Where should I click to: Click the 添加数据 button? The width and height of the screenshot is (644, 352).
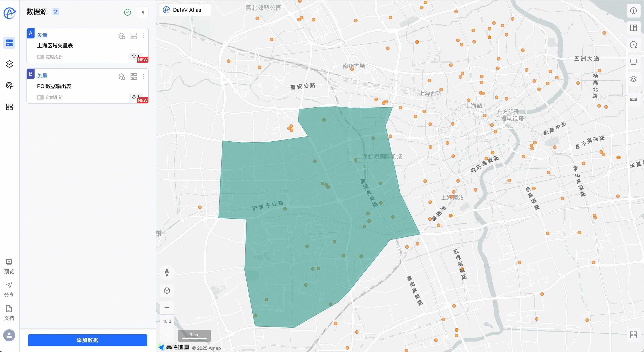coord(87,340)
